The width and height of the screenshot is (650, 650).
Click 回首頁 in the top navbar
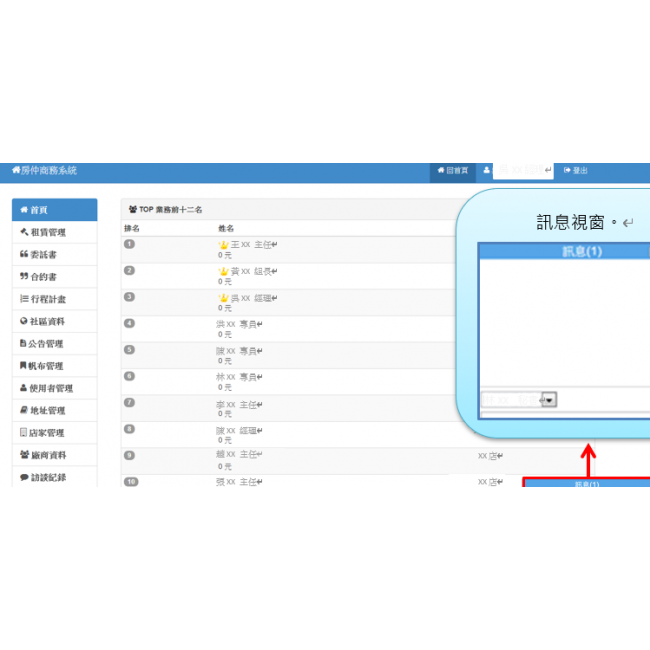point(452,171)
